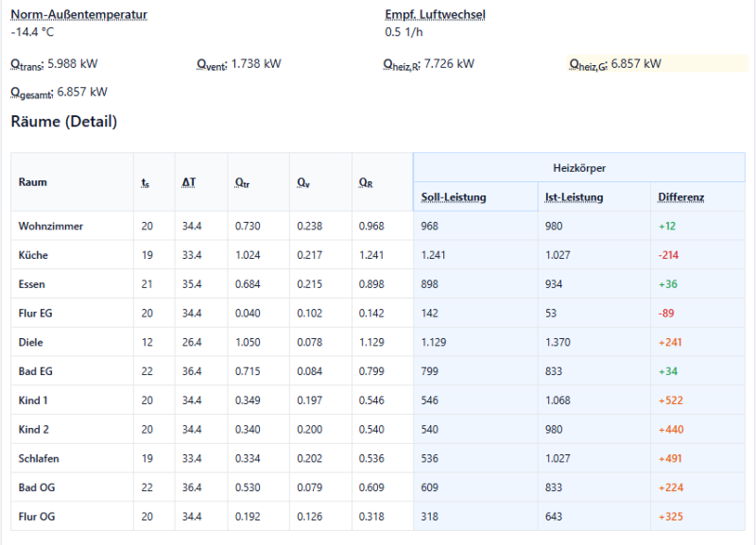The width and height of the screenshot is (756, 545).
Task: Open the Empf. Luftwechsel setting
Action: click(434, 14)
